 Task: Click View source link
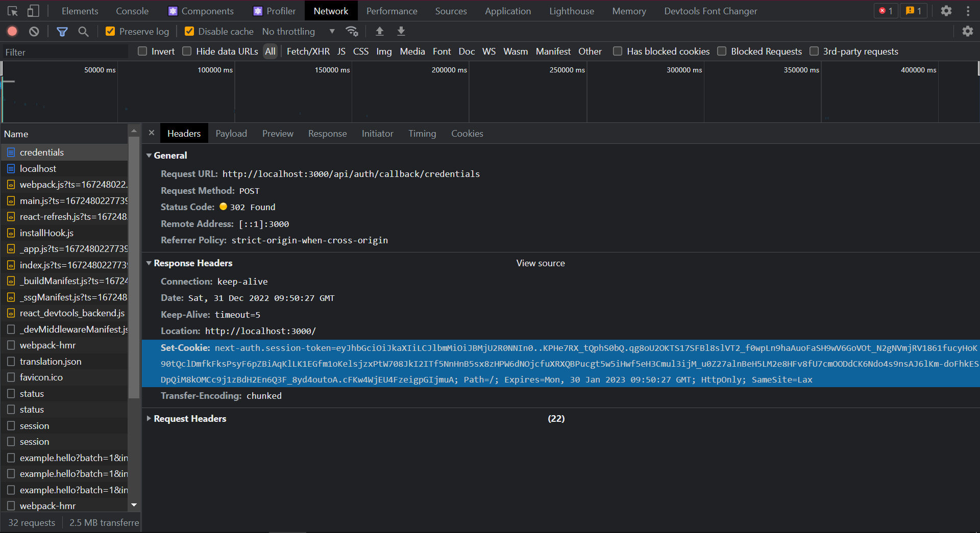[x=540, y=263]
